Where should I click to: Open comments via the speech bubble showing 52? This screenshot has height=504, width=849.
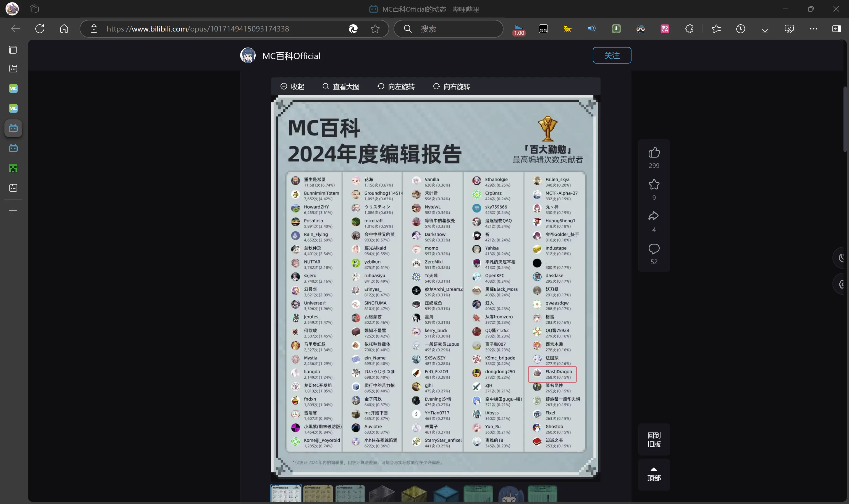point(654,249)
